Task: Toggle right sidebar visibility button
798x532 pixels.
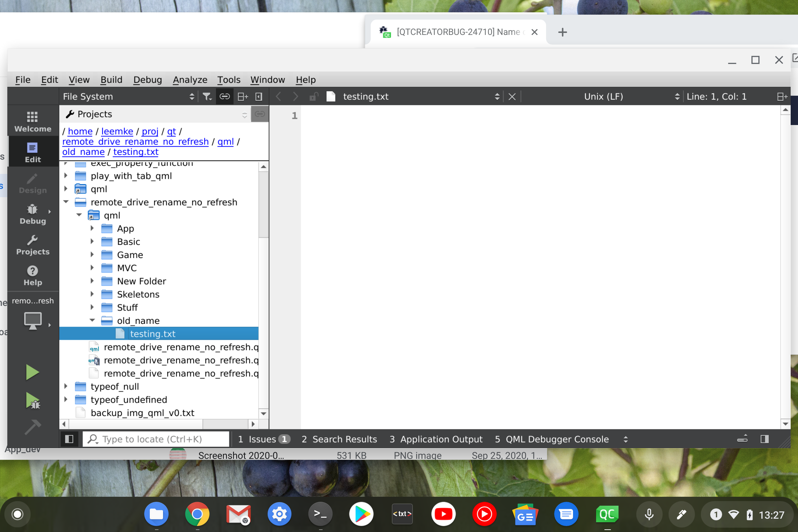Action: pos(764,439)
